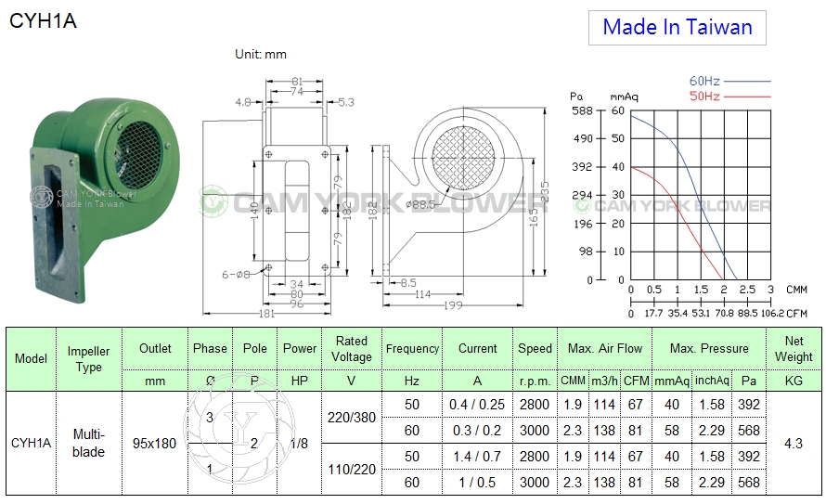The width and height of the screenshot is (826, 504).
Task: Click the 'Impeller Type' header
Action: click(88, 358)
